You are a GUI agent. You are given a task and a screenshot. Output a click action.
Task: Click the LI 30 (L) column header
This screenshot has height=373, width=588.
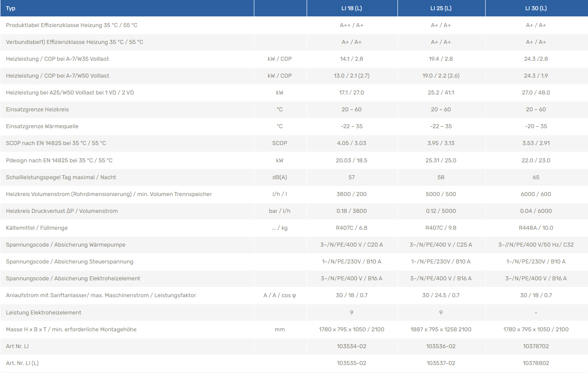click(536, 8)
